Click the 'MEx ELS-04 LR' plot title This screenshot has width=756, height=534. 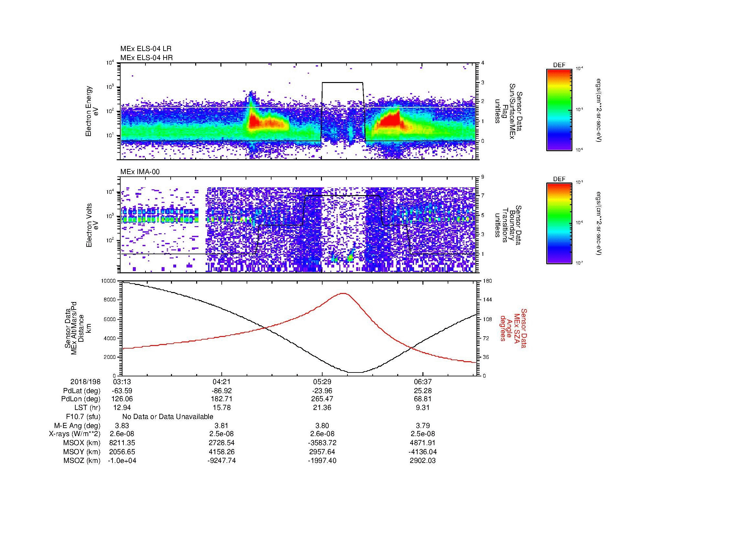click(x=146, y=49)
